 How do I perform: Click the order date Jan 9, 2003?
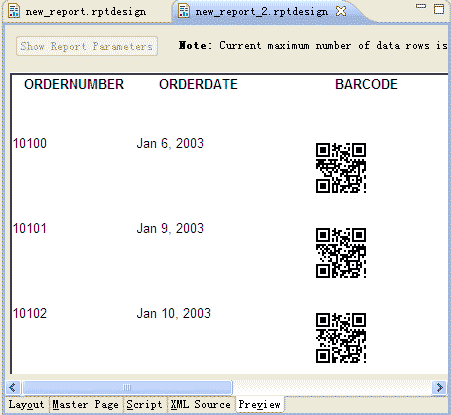(x=170, y=228)
